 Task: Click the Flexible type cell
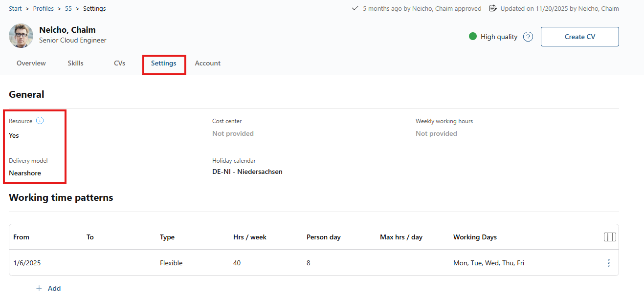coord(171,263)
